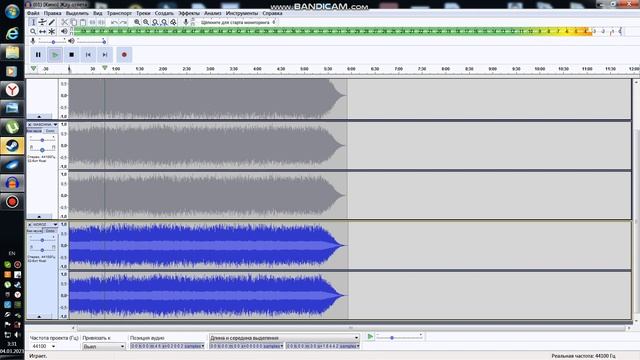640x360 pixels.
Task: Click the red Record button
Action: [x=124, y=55]
